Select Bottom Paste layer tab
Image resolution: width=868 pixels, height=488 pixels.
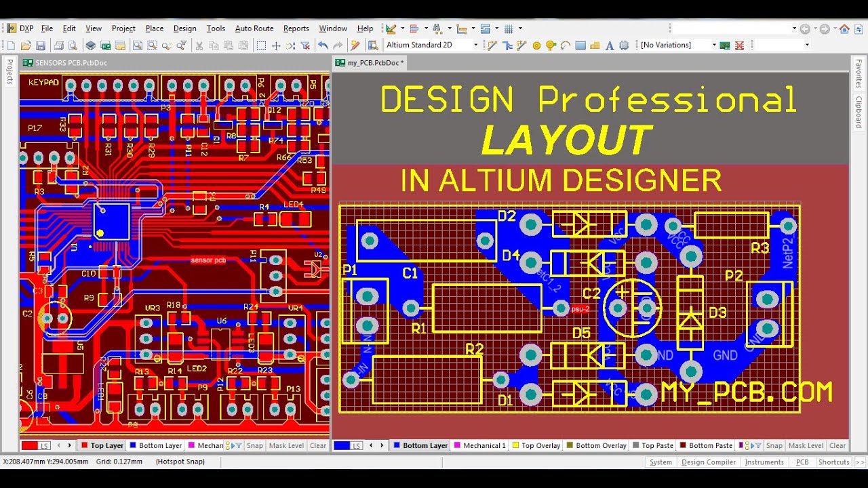point(706,445)
